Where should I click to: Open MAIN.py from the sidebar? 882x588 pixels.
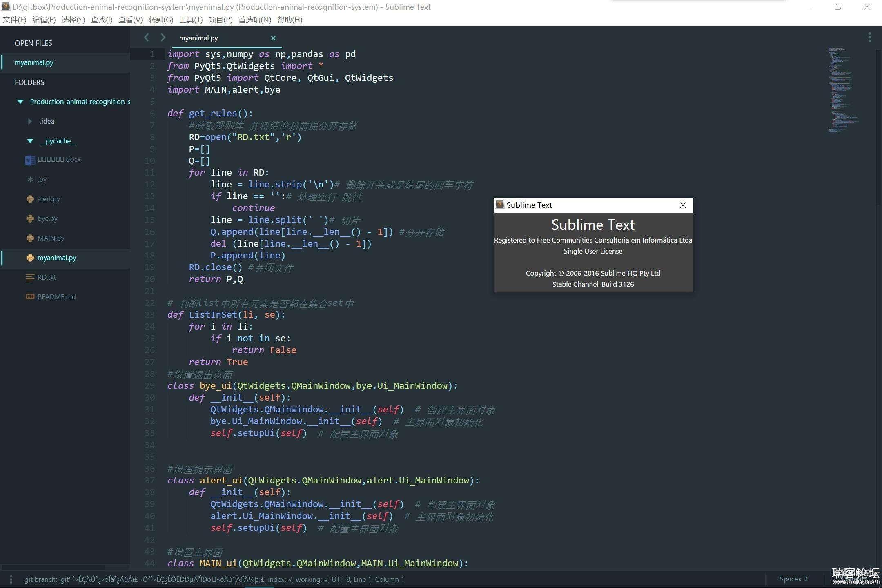[x=51, y=238]
